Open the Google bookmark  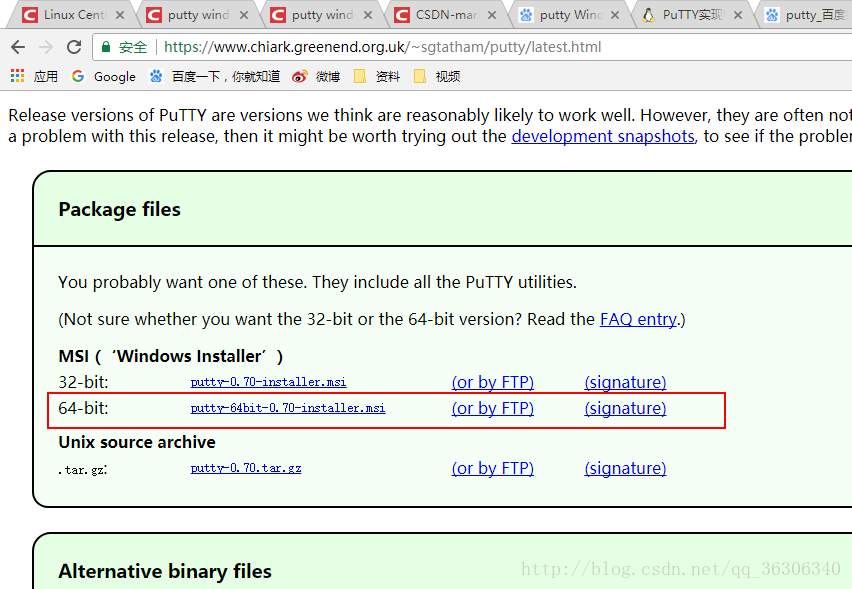(x=104, y=77)
